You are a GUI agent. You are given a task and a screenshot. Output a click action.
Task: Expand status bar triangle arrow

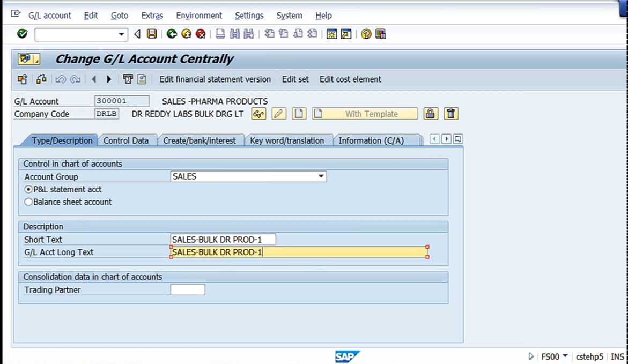(531, 356)
